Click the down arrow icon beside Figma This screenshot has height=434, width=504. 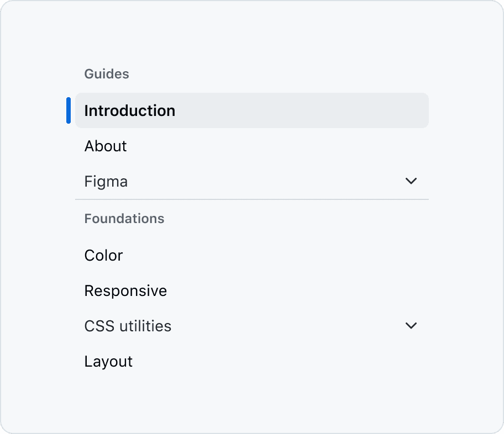tap(411, 181)
